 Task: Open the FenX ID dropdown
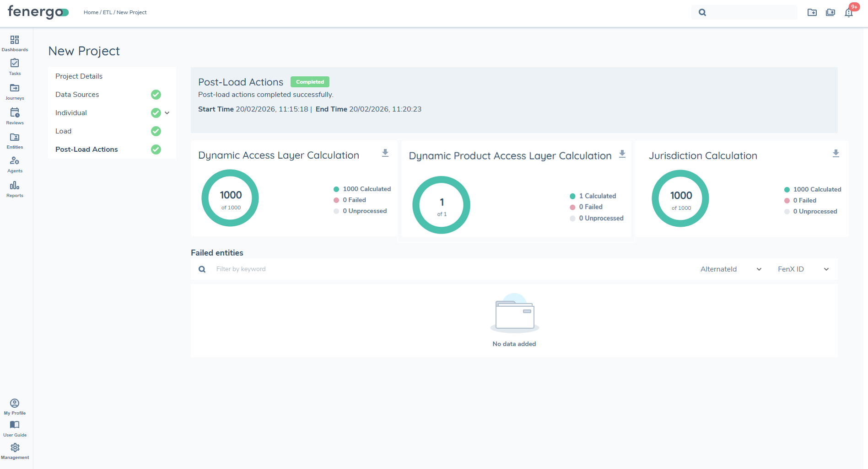(x=803, y=269)
